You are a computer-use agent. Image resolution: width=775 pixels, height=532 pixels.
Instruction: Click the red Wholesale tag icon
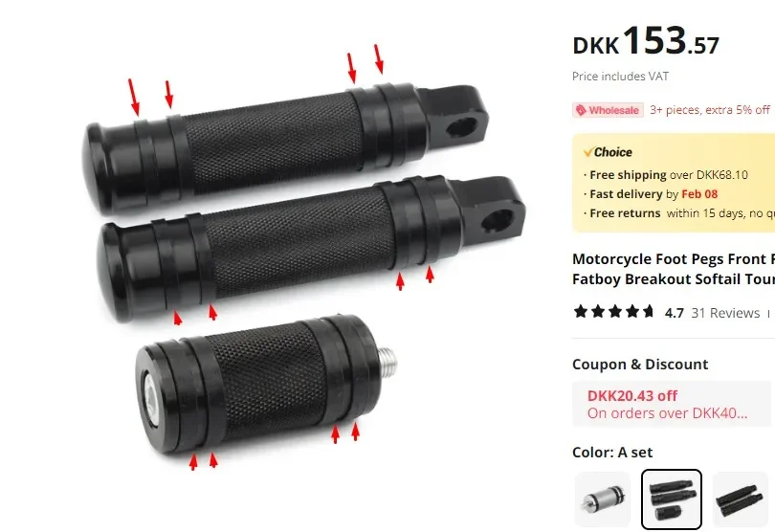pos(582,110)
